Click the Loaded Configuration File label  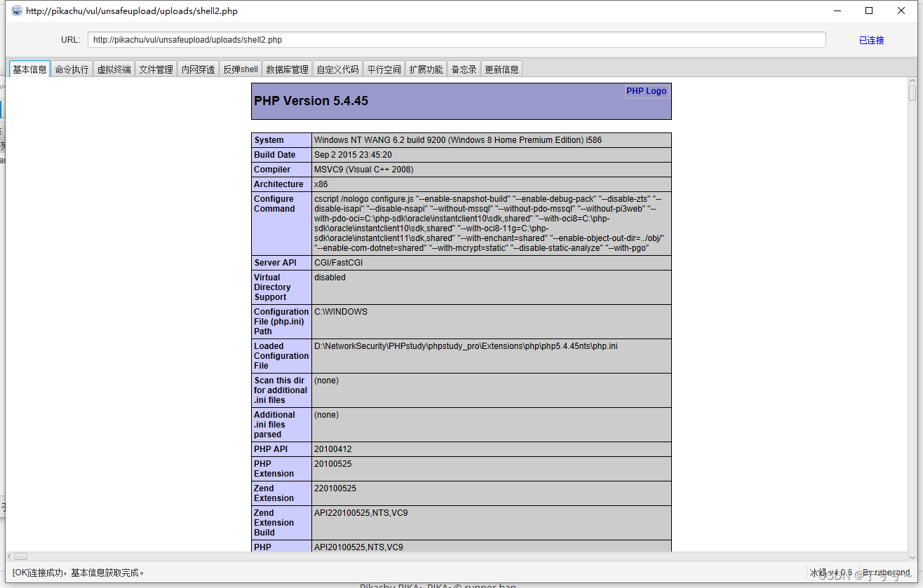(281, 356)
